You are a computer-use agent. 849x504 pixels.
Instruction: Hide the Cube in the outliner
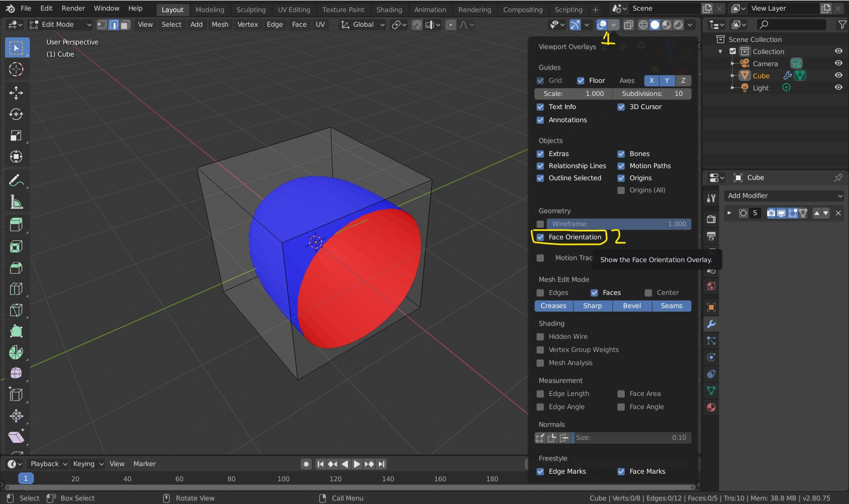click(838, 75)
